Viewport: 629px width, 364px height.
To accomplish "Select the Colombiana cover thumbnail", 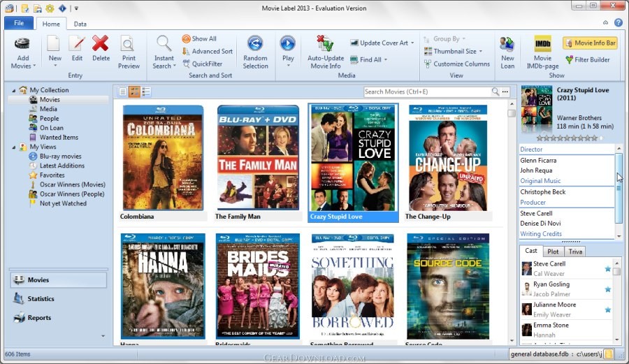I will click(163, 157).
